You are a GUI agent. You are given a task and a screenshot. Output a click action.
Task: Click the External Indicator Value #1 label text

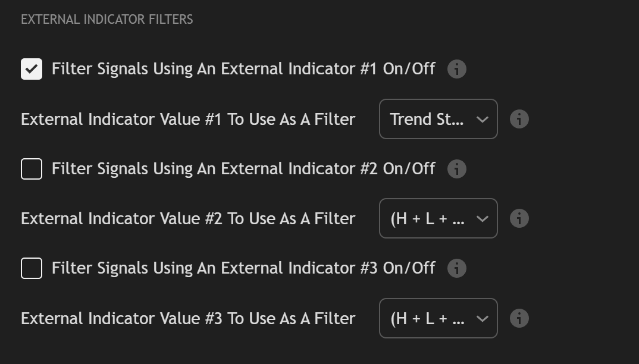(188, 119)
